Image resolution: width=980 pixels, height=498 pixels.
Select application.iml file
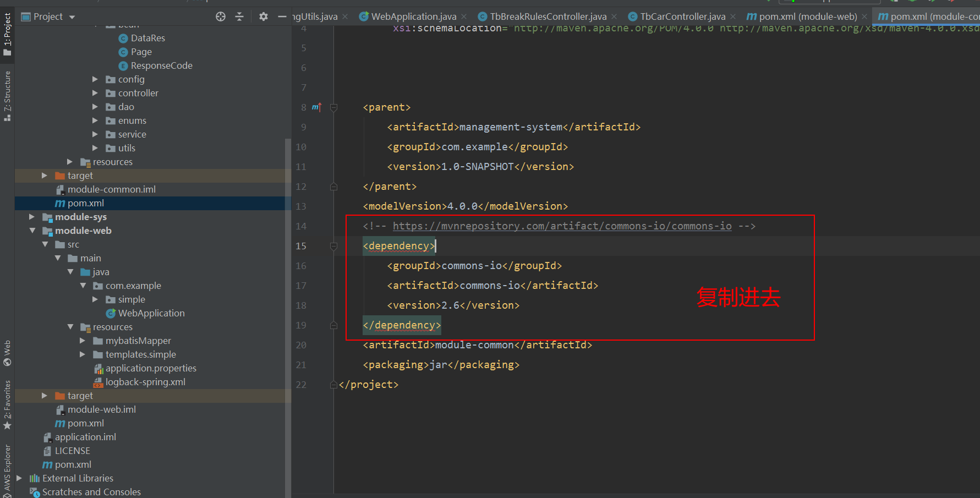coord(85,437)
